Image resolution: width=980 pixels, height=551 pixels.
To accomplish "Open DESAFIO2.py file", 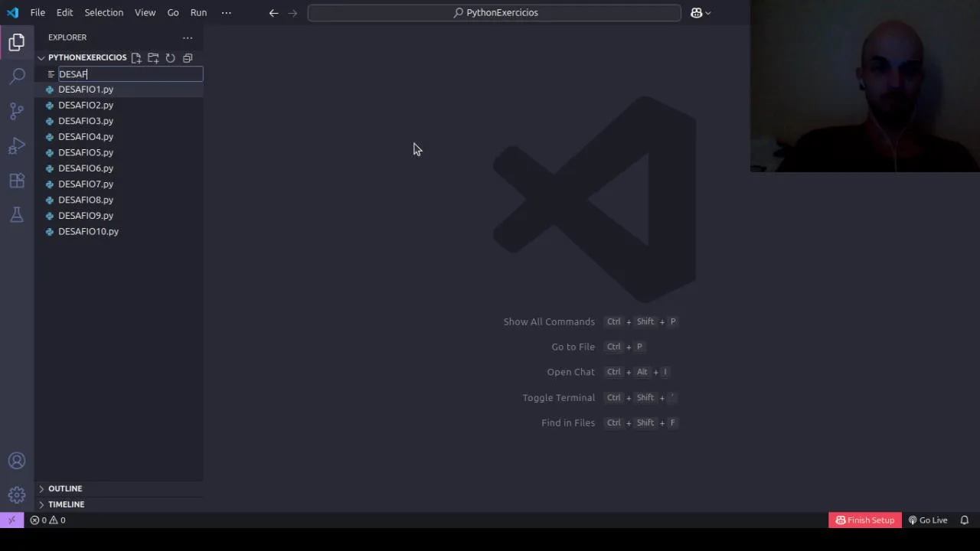I will pyautogui.click(x=86, y=105).
